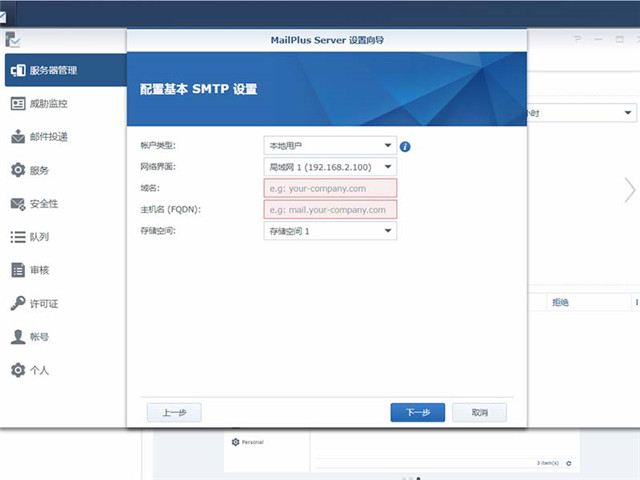Click the domain name input field

[x=330, y=188]
